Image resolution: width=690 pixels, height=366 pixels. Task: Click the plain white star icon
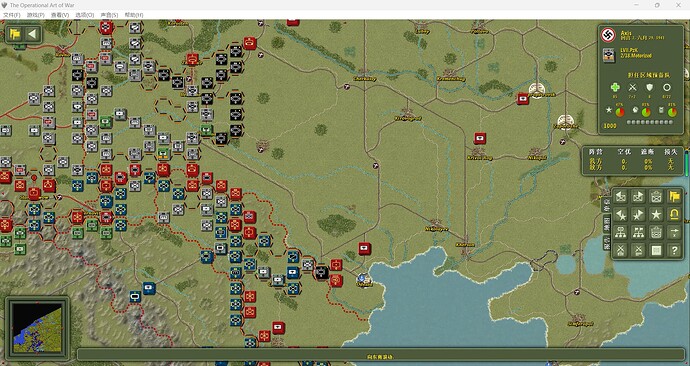(656, 215)
